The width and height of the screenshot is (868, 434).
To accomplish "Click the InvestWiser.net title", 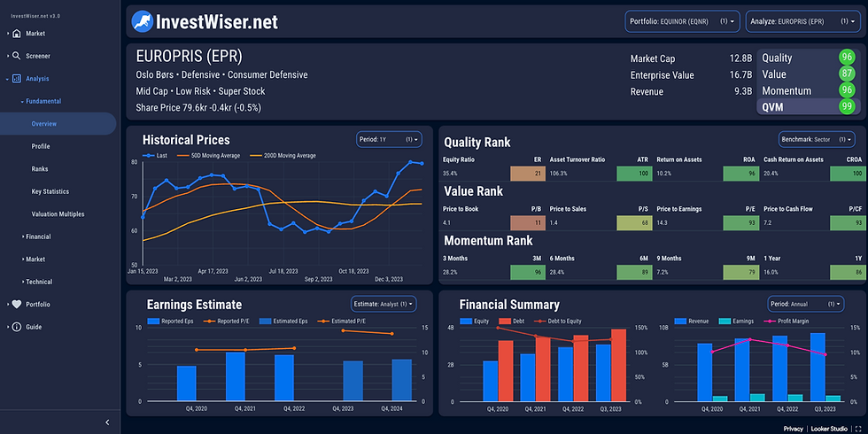I will (x=217, y=22).
